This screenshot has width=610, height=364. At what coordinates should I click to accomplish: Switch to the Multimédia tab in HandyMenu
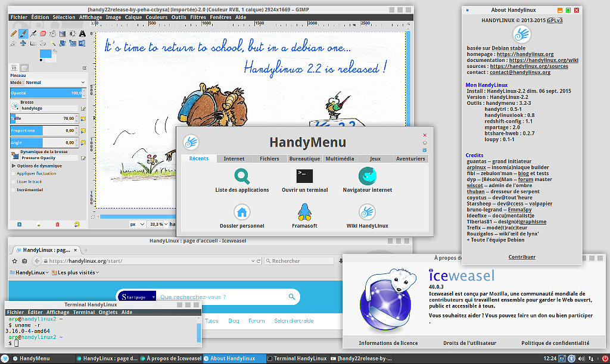340,159
